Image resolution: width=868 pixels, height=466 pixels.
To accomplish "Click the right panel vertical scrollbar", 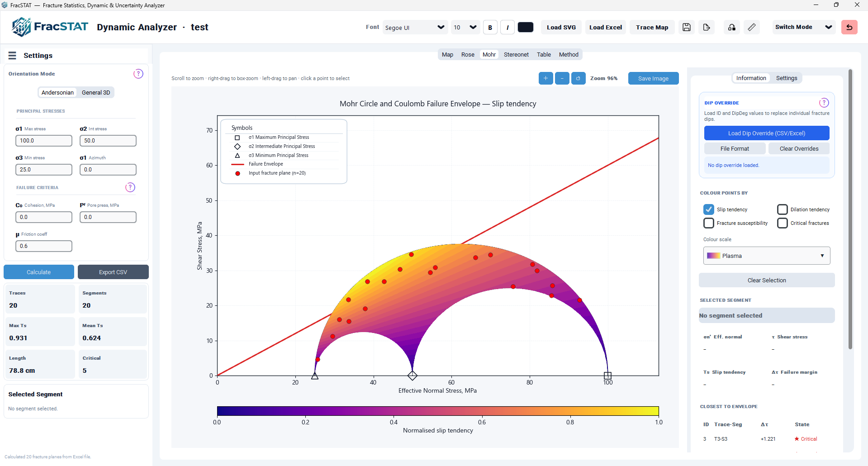I will [x=850, y=209].
